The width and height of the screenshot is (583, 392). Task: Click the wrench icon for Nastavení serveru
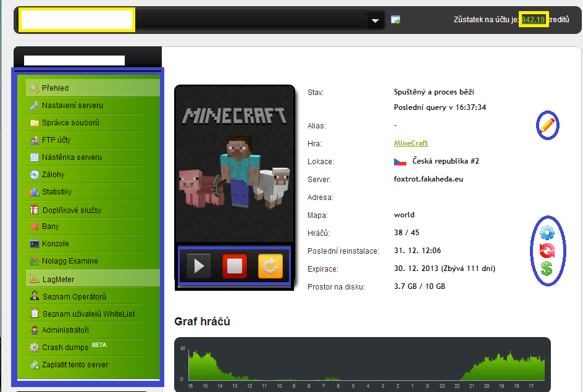pyautogui.click(x=34, y=106)
